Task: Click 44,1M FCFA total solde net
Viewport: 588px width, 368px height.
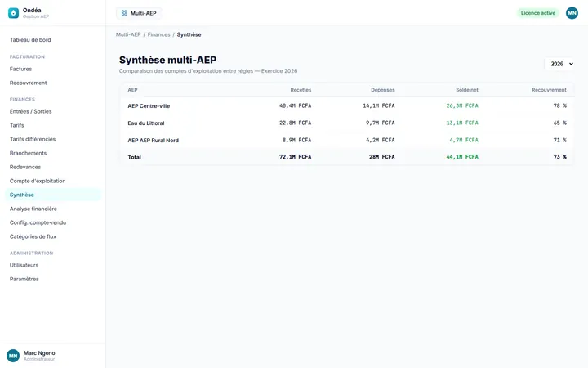Action: point(462,157)
